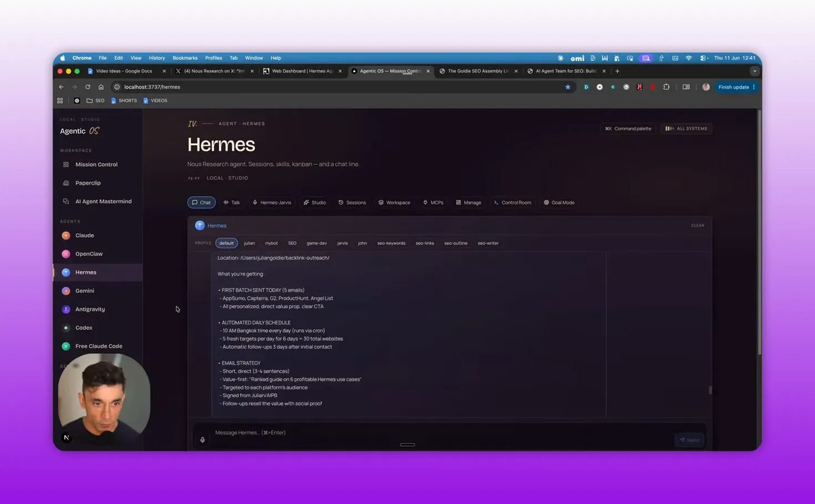Send the message to Hermes

tap(690, 440)
